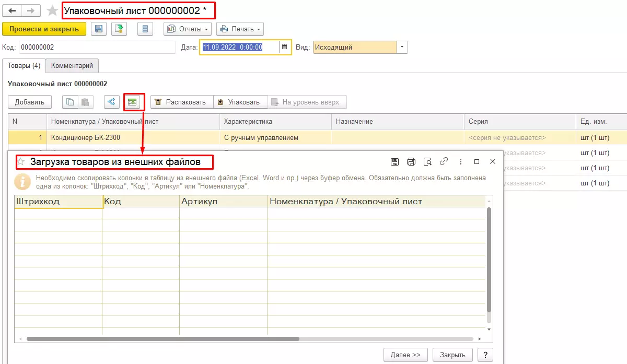Click the Далее >> button

click(x=405, y=355)
